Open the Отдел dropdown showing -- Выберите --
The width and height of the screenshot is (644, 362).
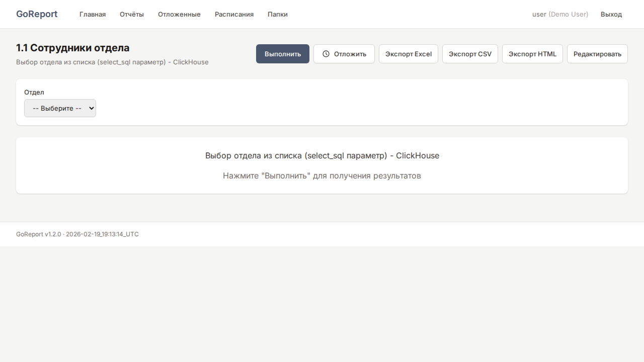[x=60, y=108]
